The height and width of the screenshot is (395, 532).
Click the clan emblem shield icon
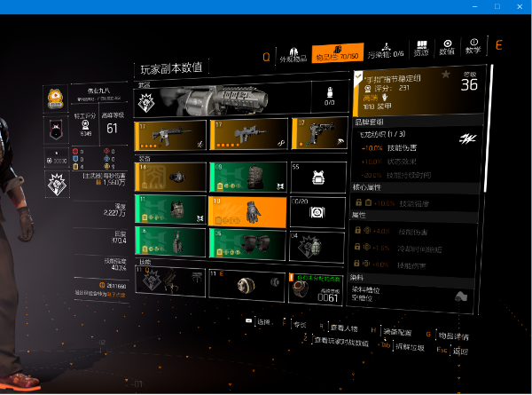[56, 130]
